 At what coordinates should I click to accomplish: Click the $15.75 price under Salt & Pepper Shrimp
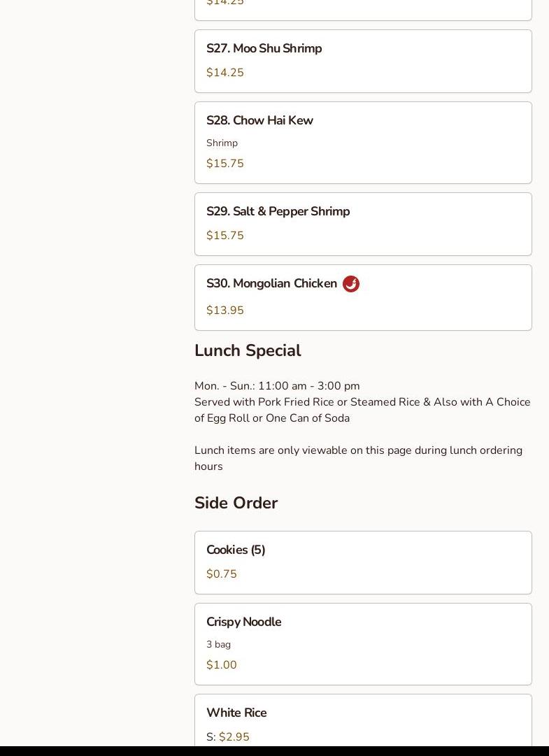[225, 236]
